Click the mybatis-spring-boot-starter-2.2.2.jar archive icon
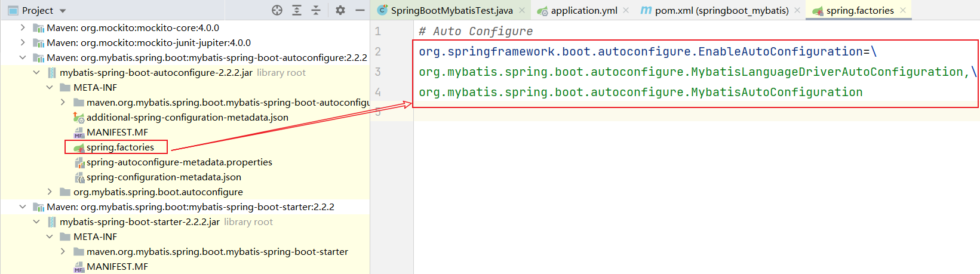This screenshot has width=980, height=274. point(52,221)
